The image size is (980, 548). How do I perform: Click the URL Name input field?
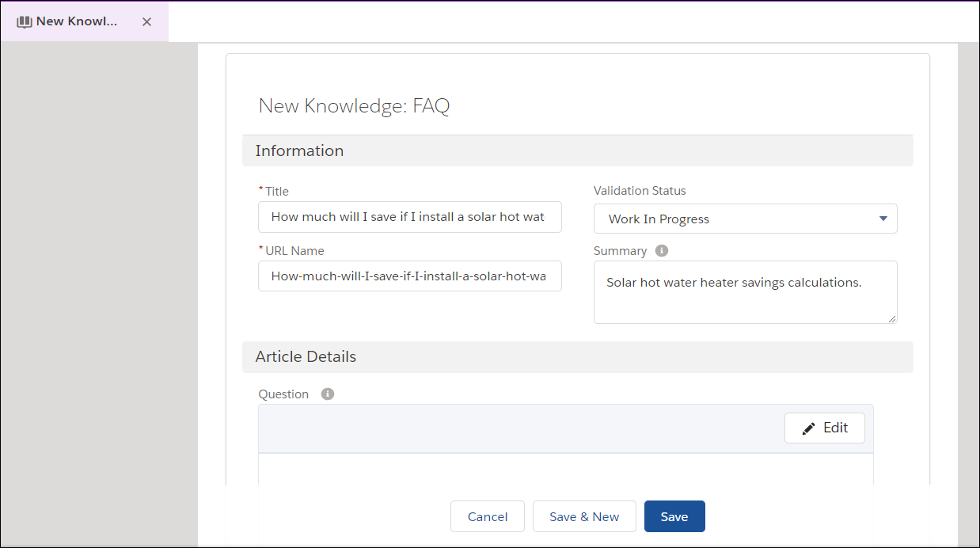tap(410, 276)
